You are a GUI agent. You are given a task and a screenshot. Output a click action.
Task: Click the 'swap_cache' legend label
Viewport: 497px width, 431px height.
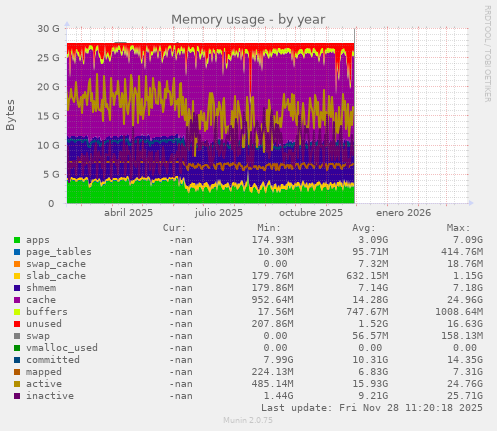pyautogui.click(x=56, y=264)
